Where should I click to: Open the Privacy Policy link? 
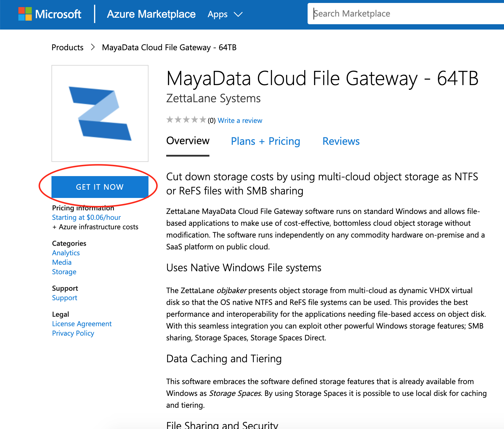click(x=73, y=333)
